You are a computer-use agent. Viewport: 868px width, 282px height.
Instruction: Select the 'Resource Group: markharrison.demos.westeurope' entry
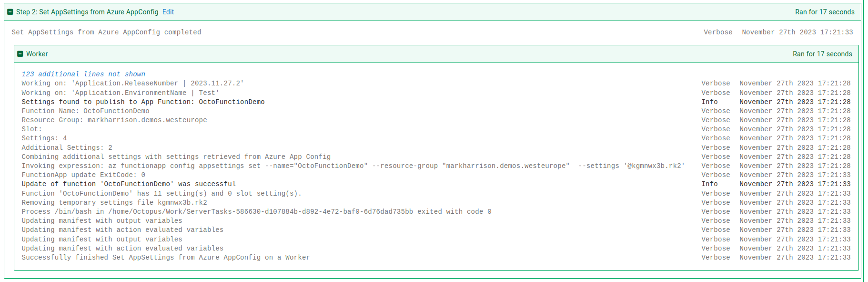pos(114,120)
